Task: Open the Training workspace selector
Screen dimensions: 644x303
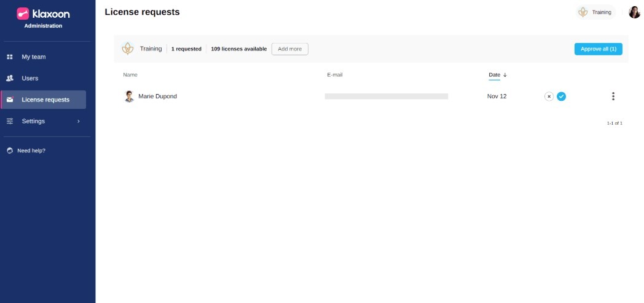Action: tap(595, 12)
